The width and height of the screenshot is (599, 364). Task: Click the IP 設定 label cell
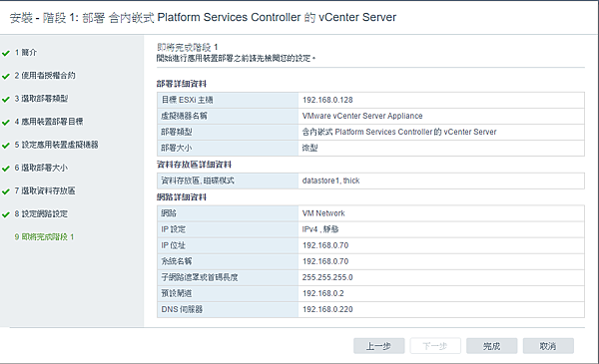point(228,229)
